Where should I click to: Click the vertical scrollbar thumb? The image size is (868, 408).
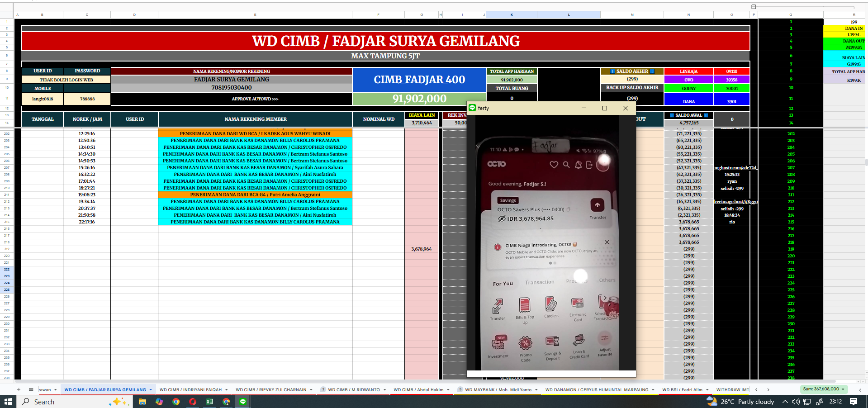(866, 162)
